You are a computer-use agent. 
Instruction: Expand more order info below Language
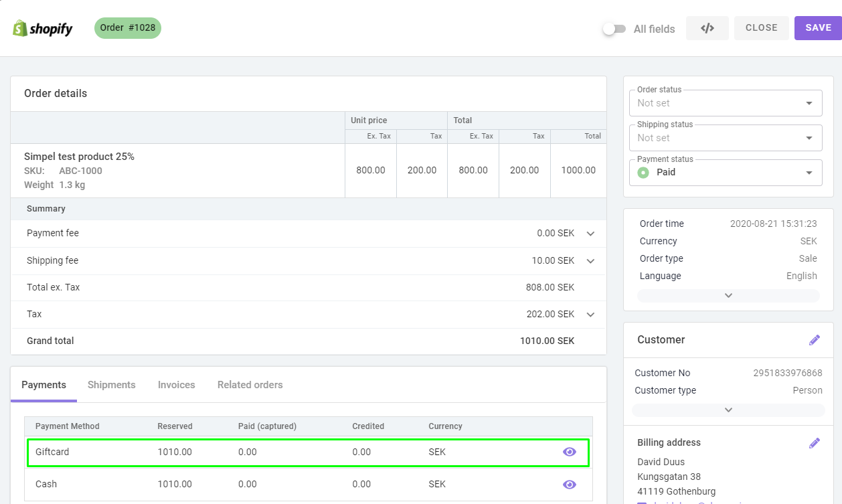pos(728,296)
